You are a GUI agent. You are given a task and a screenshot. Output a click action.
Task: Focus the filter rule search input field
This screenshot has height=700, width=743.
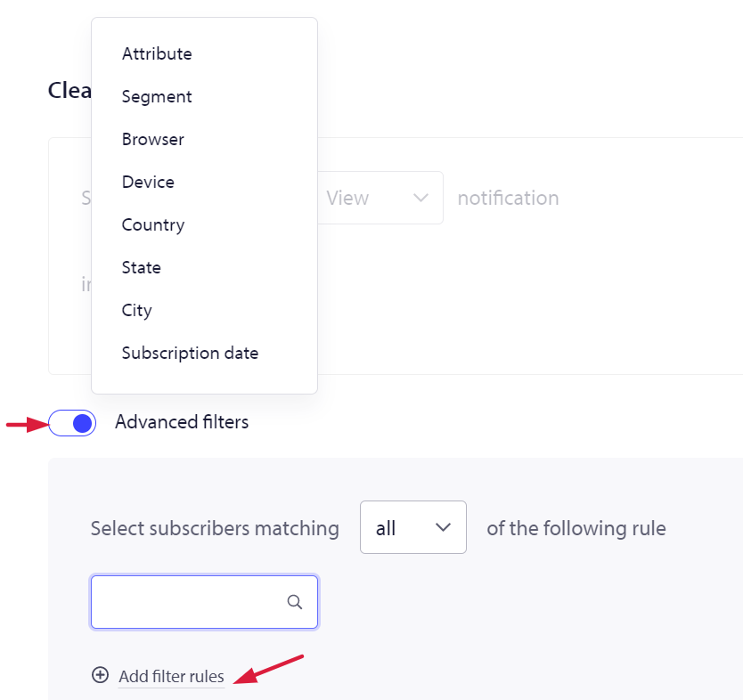coord(204,602)
